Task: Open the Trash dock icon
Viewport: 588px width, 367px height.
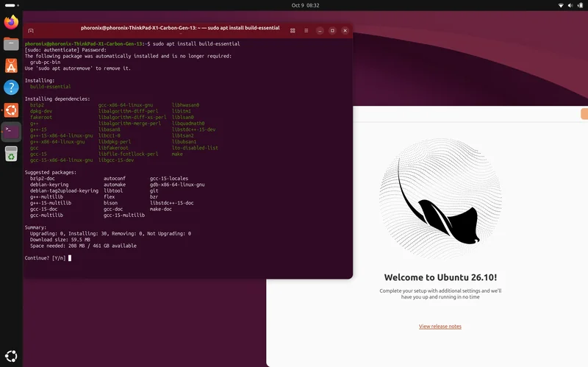Action: pyautogui.click(x=11, y=154)
